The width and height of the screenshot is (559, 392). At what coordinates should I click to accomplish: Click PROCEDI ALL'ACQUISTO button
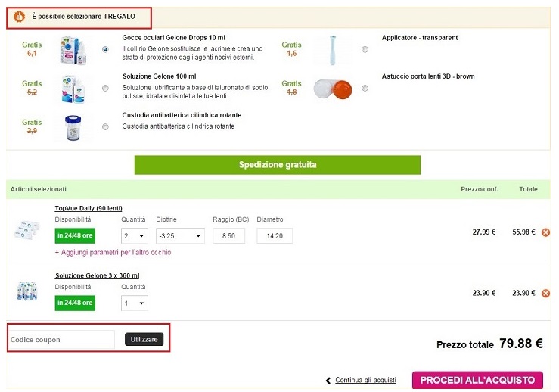[477, 380]
